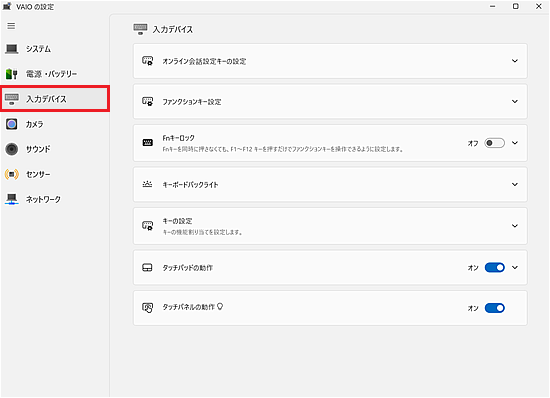Screen dimensions: 550x398
Task: Click the Fnキーロック keyboard icon
Action: [x=147, y=143]
